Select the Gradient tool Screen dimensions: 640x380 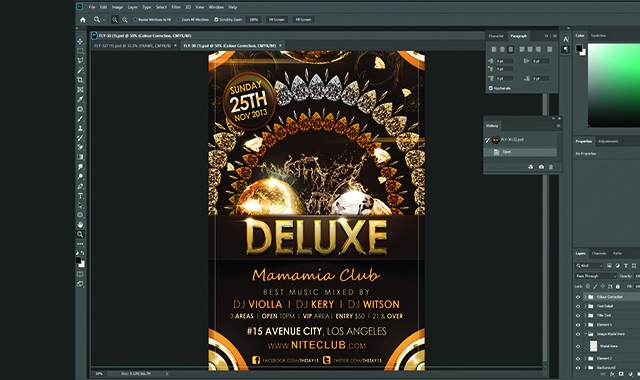click(x=80, y=157)
